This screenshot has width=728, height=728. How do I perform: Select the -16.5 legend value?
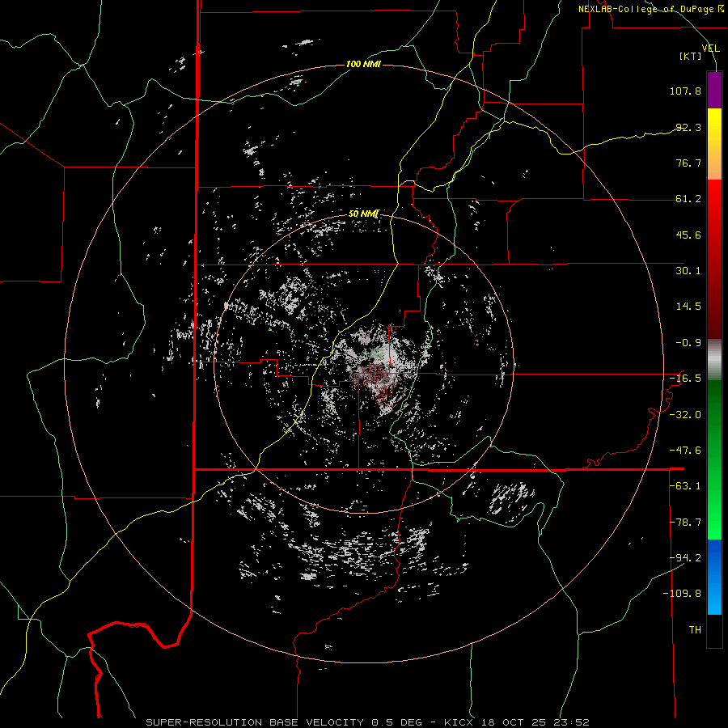(x=685, y=379)
